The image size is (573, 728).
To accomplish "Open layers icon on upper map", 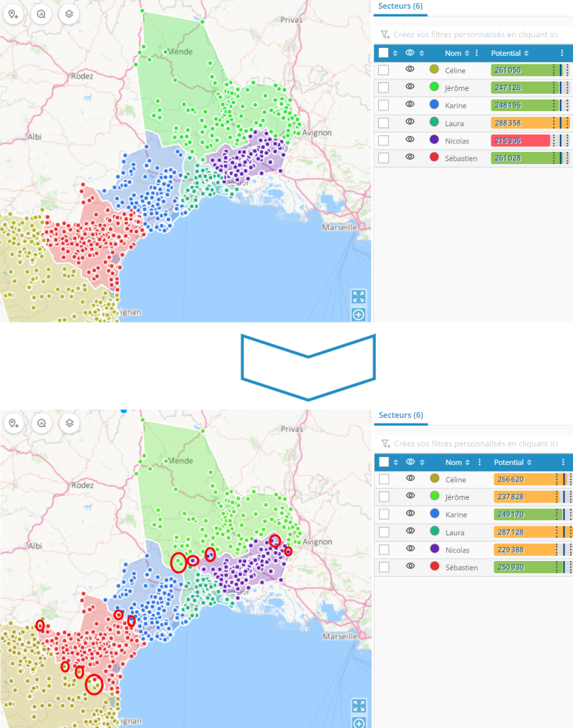I will click(x=69, y=14).
